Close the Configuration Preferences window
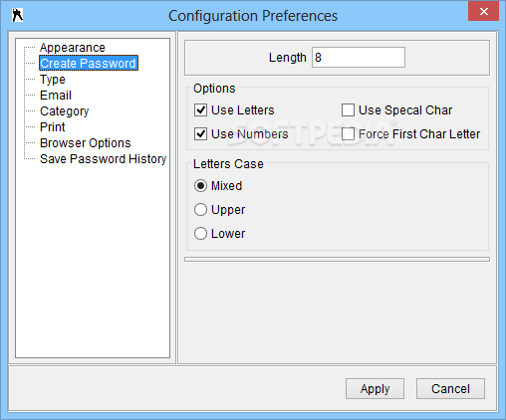This screenshot has height=420, width=506. click(x=483, y=12)
